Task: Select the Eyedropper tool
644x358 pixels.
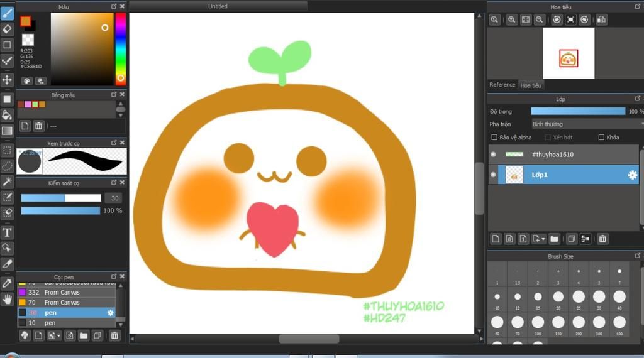Action: (x=7, y=283)
